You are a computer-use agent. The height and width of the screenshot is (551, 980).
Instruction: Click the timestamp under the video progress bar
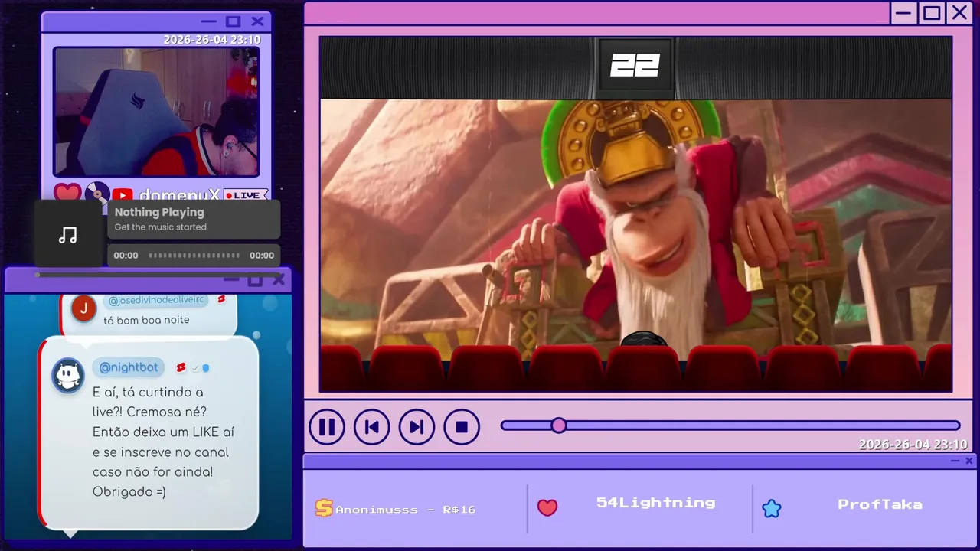pos(913,445)
